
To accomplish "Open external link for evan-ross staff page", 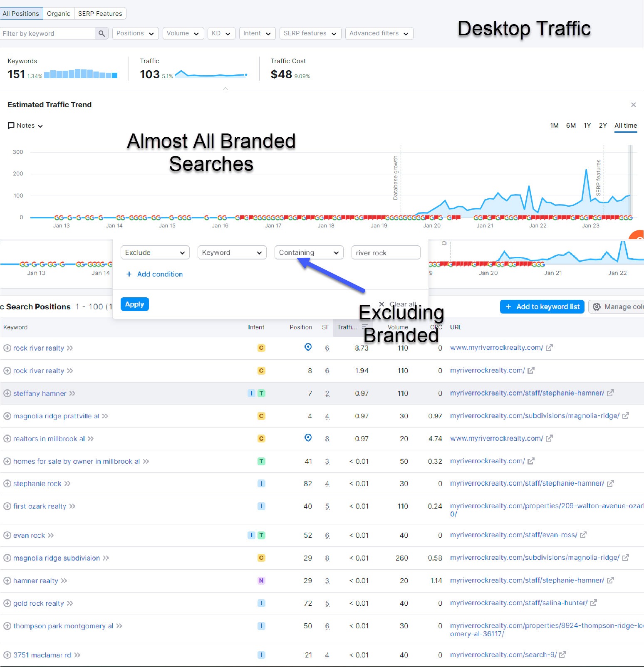I will [583, 535].
